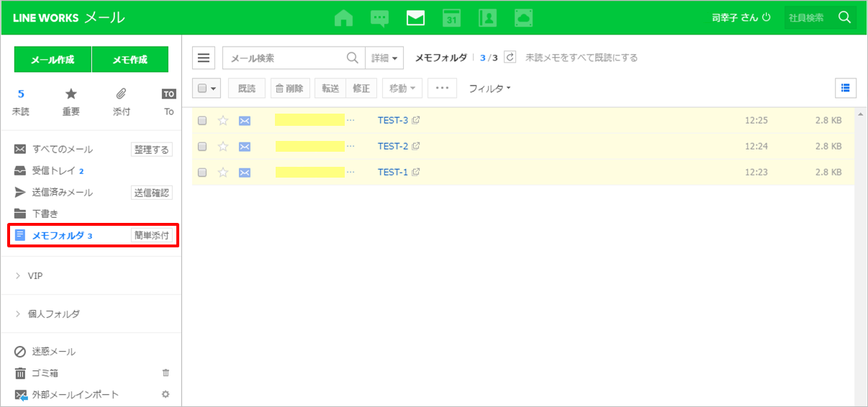Open the フィルタ dropdown
The width and height of the screenshot is (868, 407).
489,88
